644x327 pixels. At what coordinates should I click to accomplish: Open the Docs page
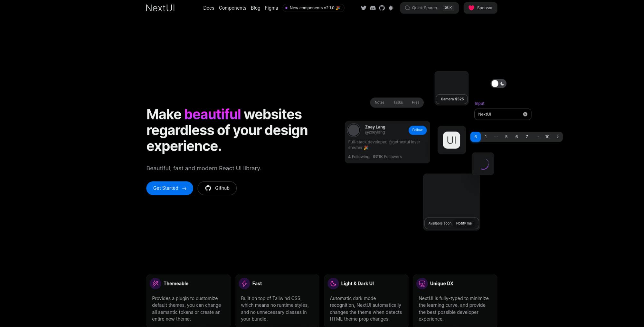[x=209, y=8]
